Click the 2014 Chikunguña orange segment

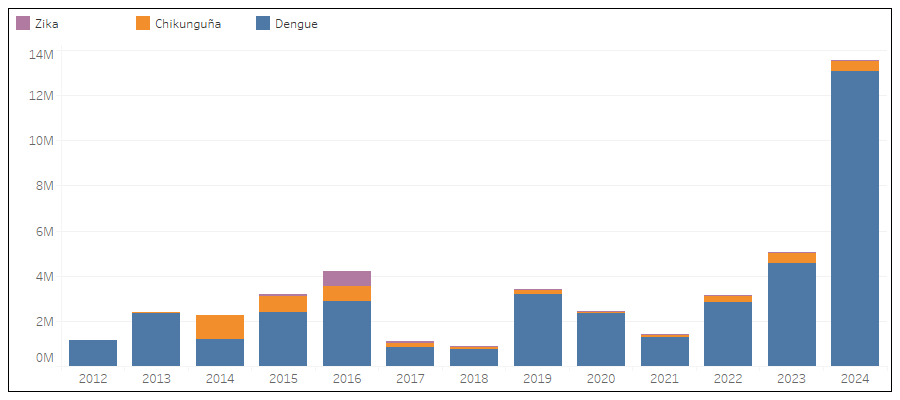220,327
